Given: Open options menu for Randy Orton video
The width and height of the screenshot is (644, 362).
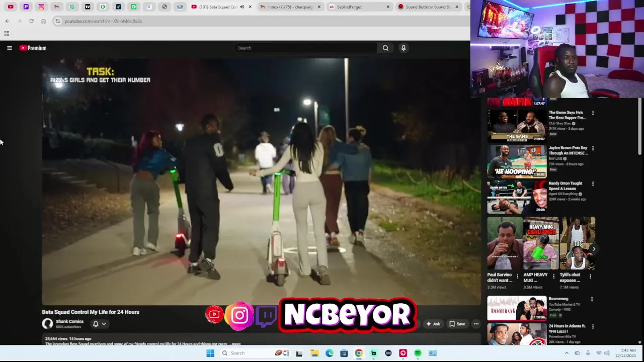Looking at the screenshot, I should (593, 184).
